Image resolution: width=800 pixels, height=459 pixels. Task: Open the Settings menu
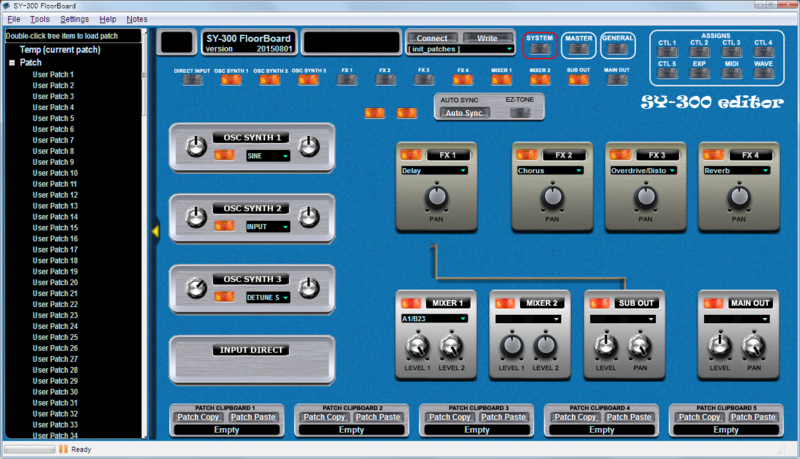(74, 19)
